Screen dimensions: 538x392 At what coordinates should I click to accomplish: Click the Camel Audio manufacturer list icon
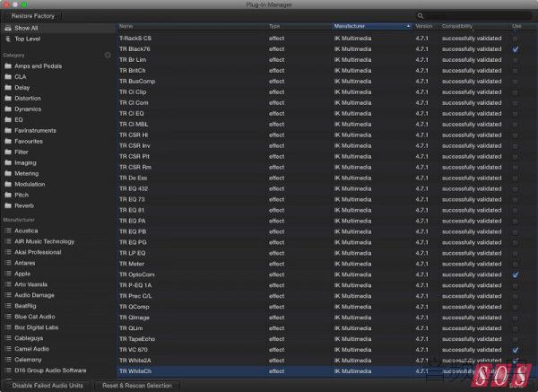(8, 349)
